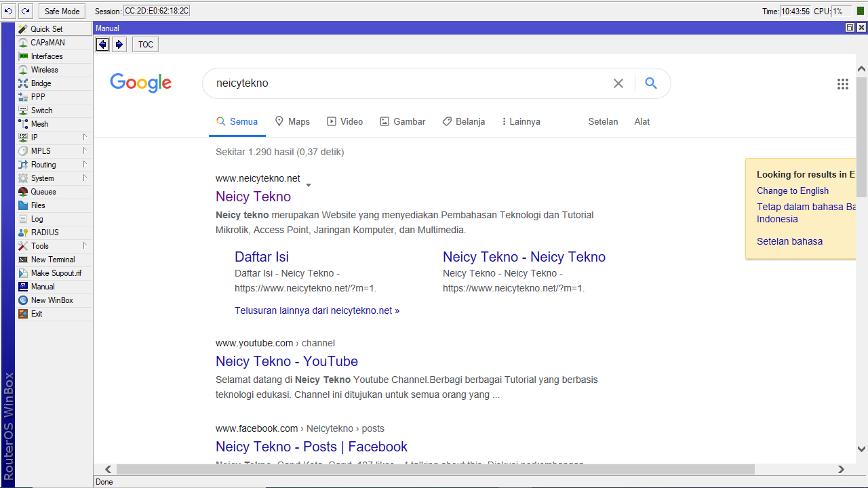Screen dimensions: 868x488
Task: Expand the Routing submenu arrow
Action: pos(85,165)
